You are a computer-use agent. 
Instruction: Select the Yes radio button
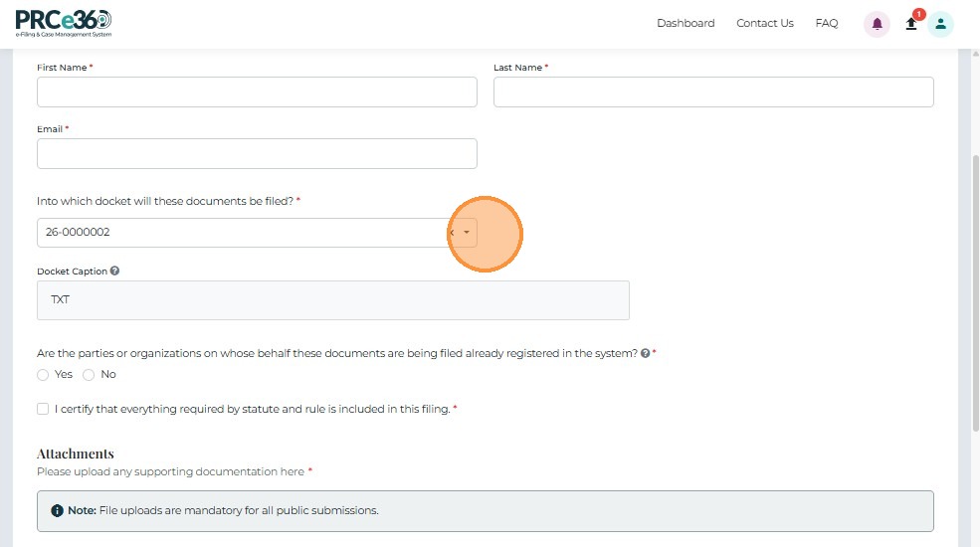(43, 375)
